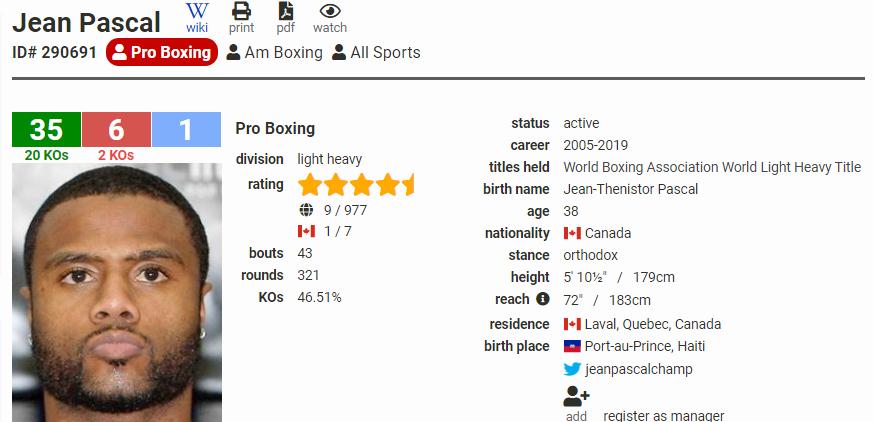The image size is (873, 422).
Task: Open the Wikipedia wiki icon
Action: click(x=197, y=11)
